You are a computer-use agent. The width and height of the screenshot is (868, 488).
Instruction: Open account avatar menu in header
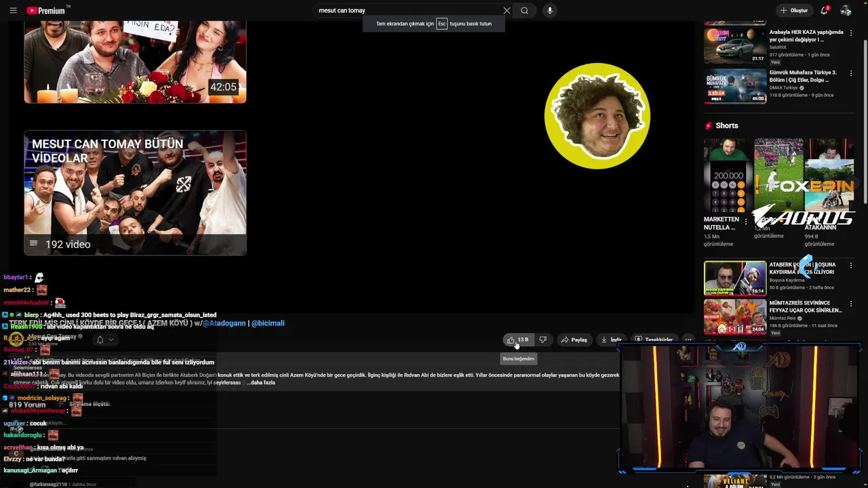[846, 10]
